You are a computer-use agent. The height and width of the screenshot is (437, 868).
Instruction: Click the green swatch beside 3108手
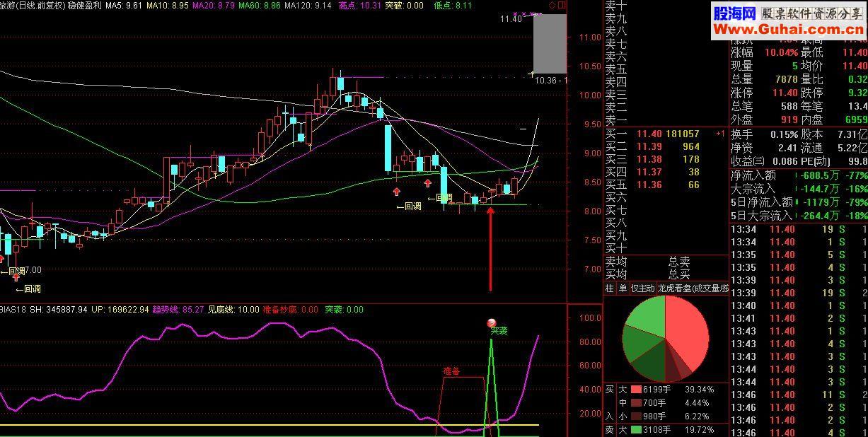[x=636, y=430]
